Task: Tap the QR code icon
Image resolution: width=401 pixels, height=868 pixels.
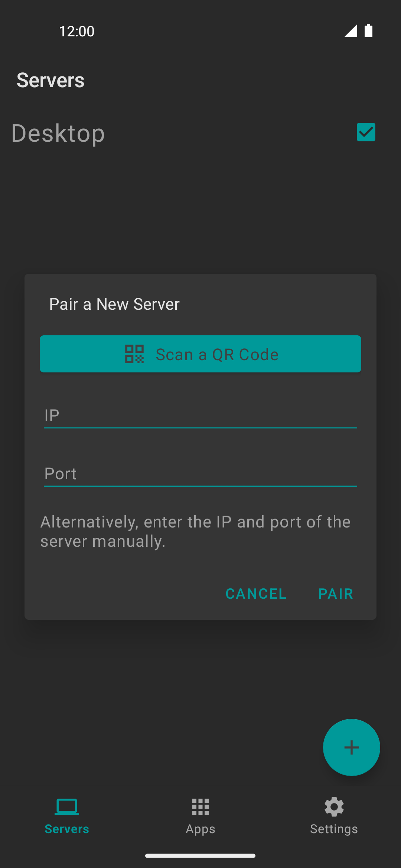Action: click(134, 354)
